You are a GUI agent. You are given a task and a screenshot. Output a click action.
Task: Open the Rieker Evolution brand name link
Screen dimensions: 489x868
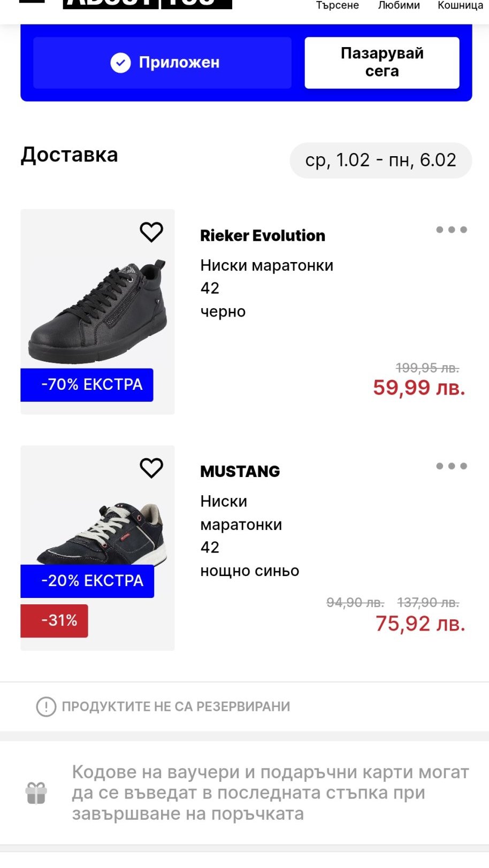click(263, 235)
